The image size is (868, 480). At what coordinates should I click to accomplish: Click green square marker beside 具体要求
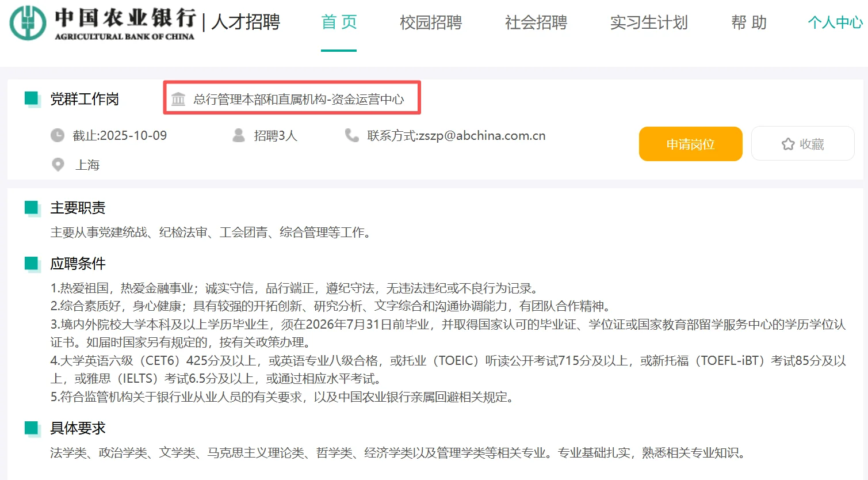pyautogui.click(x=32, y=428)
